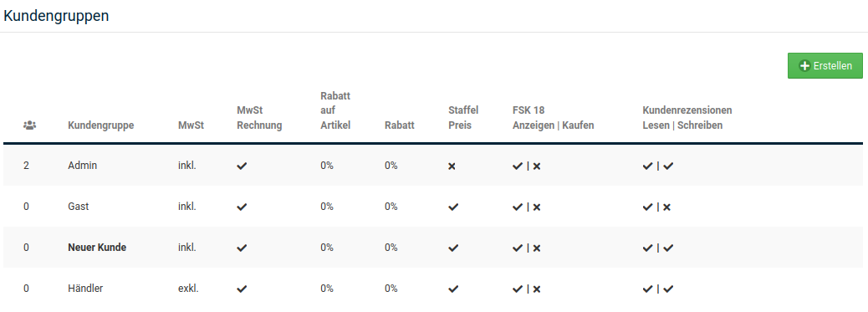
Task: Click the MwSt Rechnung checkmark for Gast
Action: [x=242, y=207]
